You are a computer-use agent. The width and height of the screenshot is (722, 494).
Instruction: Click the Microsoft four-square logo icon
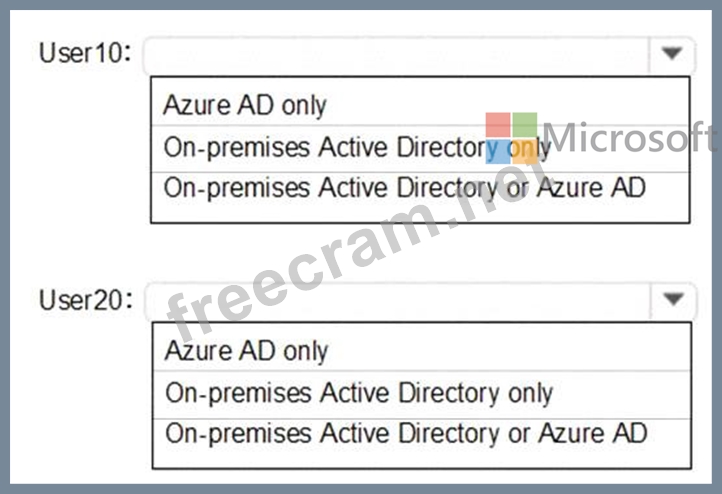pos(512,138)
